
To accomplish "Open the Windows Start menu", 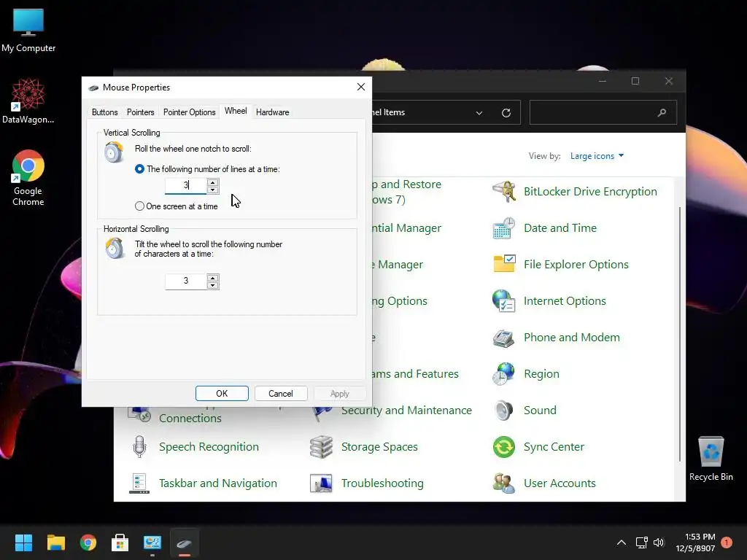I will tap(23, 542).
